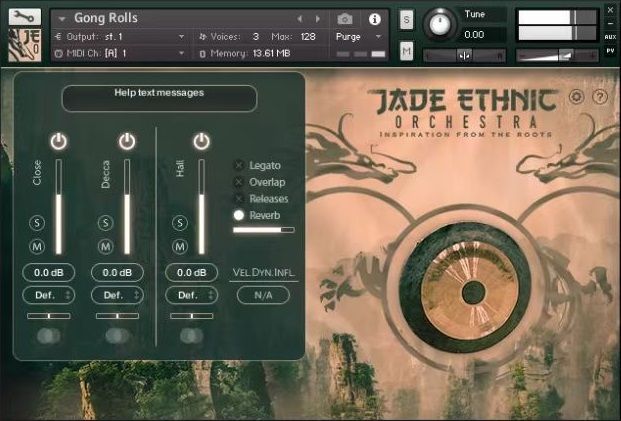This screenshot has height=421, width=621.
Task: Click the Hall mic volume fader
Action: click(x=201, y=206)
